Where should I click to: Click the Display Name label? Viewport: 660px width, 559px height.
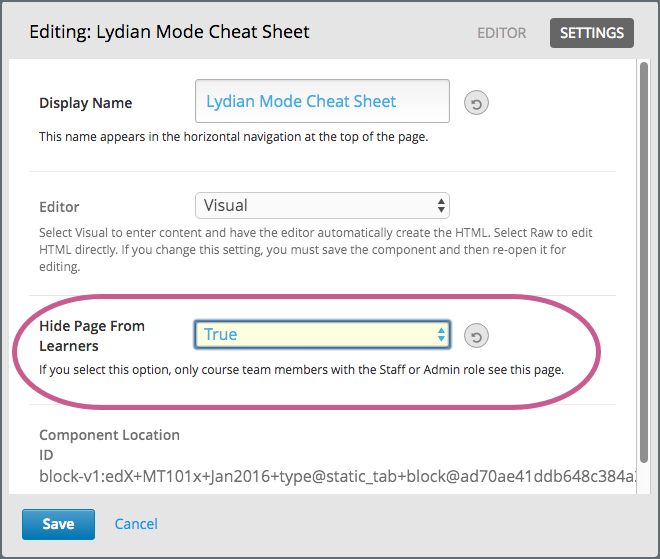tap(85, 103)
